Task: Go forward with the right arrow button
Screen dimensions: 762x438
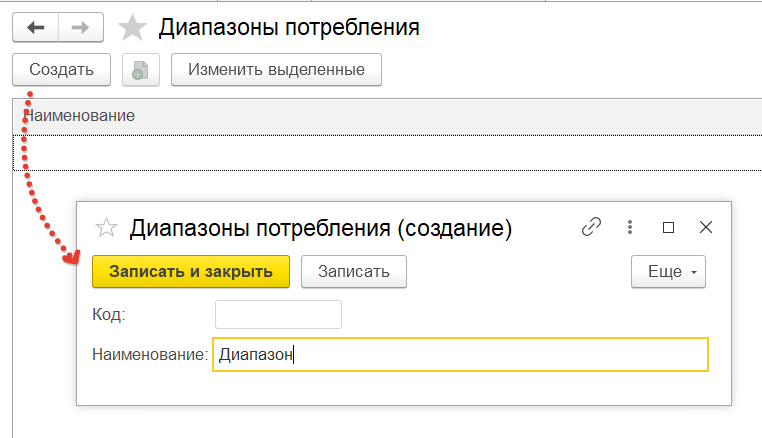Action: pos(81,28)
